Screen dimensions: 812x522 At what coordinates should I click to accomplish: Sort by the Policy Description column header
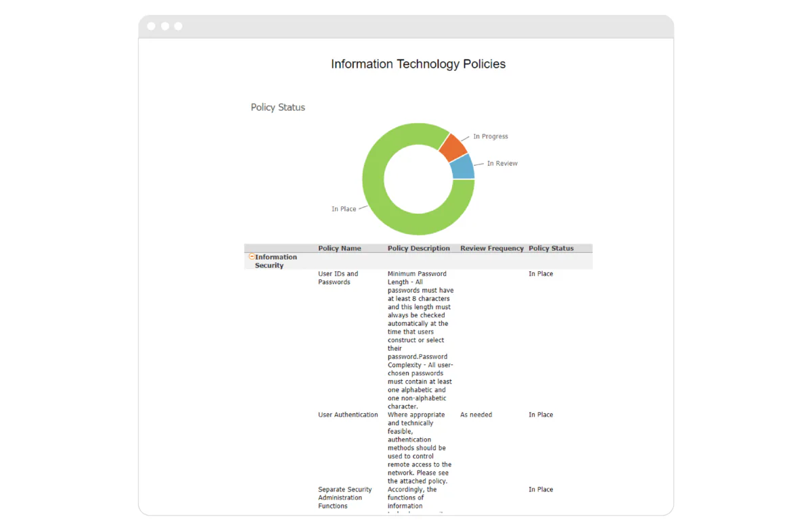[419, 248]
